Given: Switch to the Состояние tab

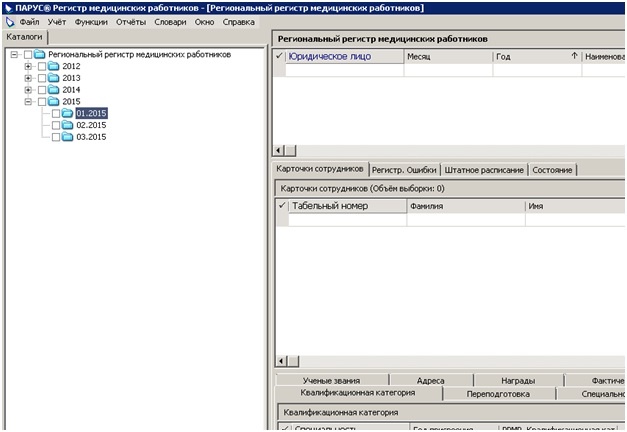Looking at the screenshot, I should (552, 170).
